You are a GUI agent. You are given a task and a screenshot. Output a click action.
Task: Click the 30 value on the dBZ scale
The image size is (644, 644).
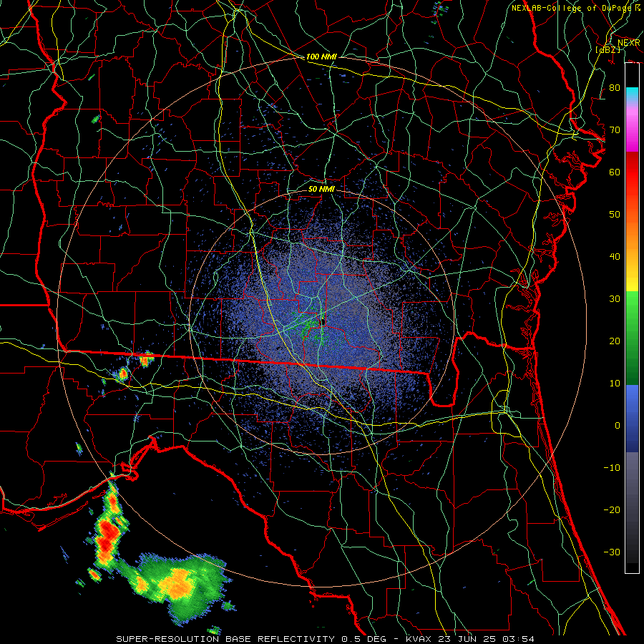pyautogui.click(x=615, y=298)
